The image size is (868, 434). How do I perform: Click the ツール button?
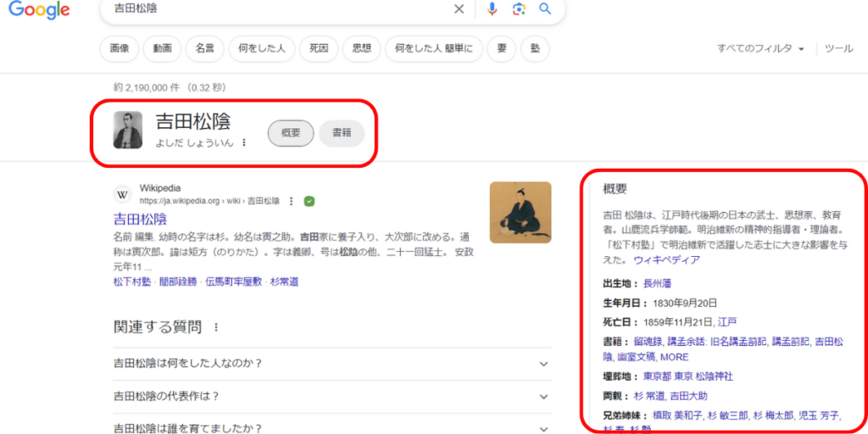[839, 48]
